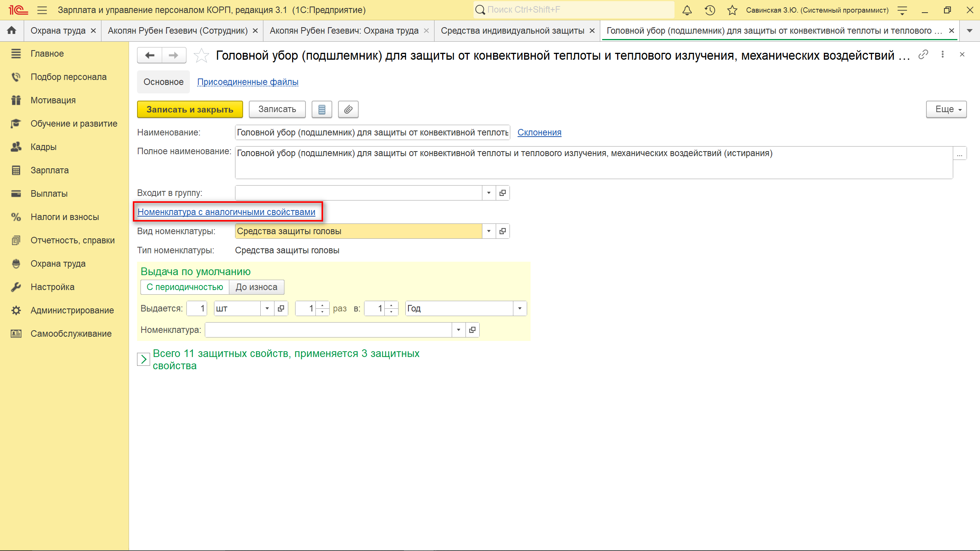Screen dimensions: 980x551
Task: Click the get link chain icon
Action: [923, 55]
